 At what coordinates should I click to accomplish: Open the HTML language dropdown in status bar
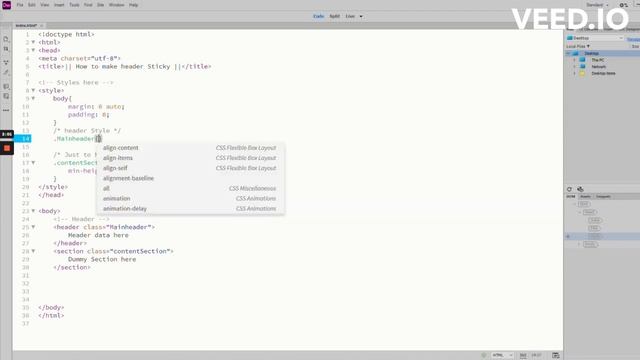tap(502, 356)
